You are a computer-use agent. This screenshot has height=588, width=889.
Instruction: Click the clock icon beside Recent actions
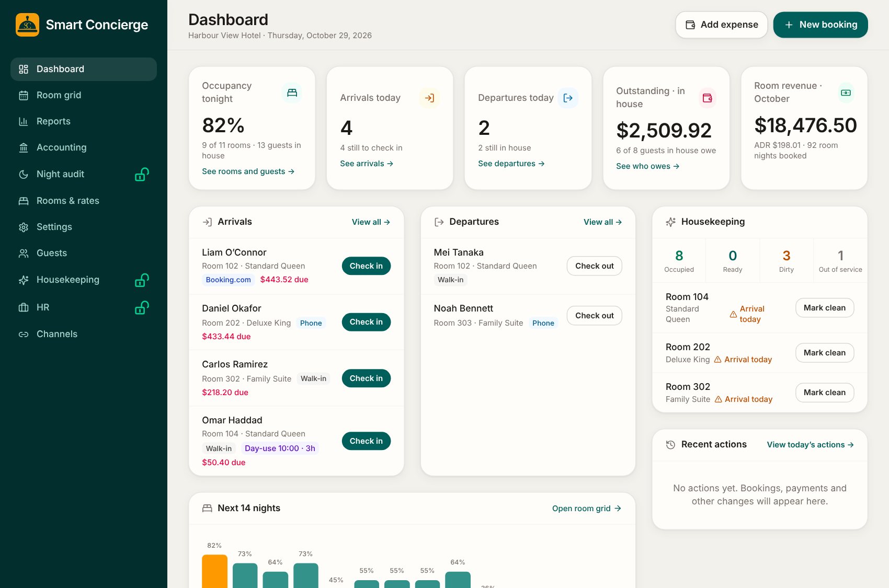click(x=670, y=445)
